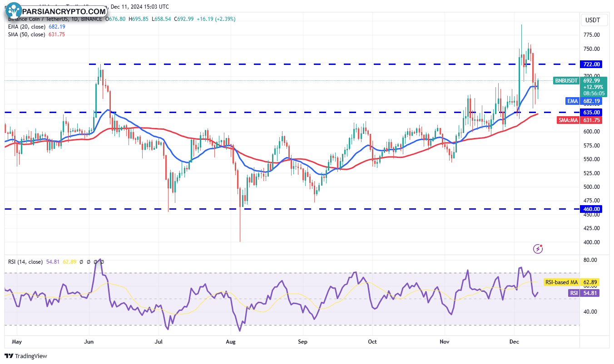614x364 pixels.
Task: Click the red 631.75 label on price axis
Action: [x=592, y=120]
